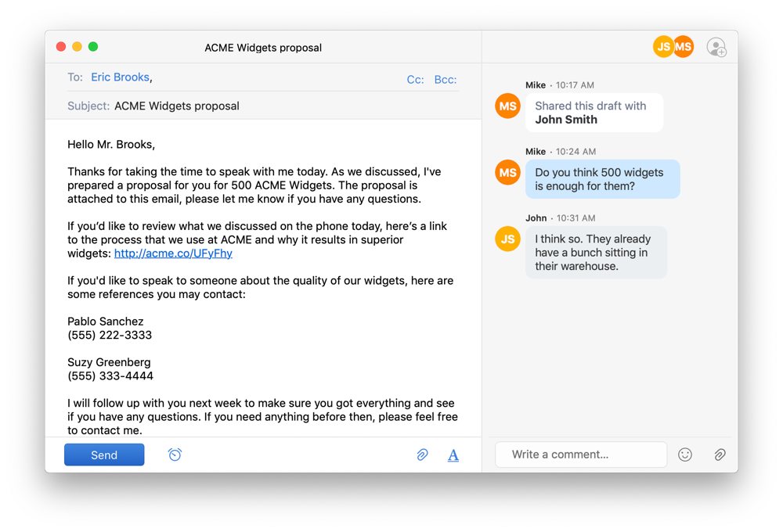The width and height of the screenshot is (783, 532).
Task: Attach file to comment using paperclip icon
Action: click(720, 455)
